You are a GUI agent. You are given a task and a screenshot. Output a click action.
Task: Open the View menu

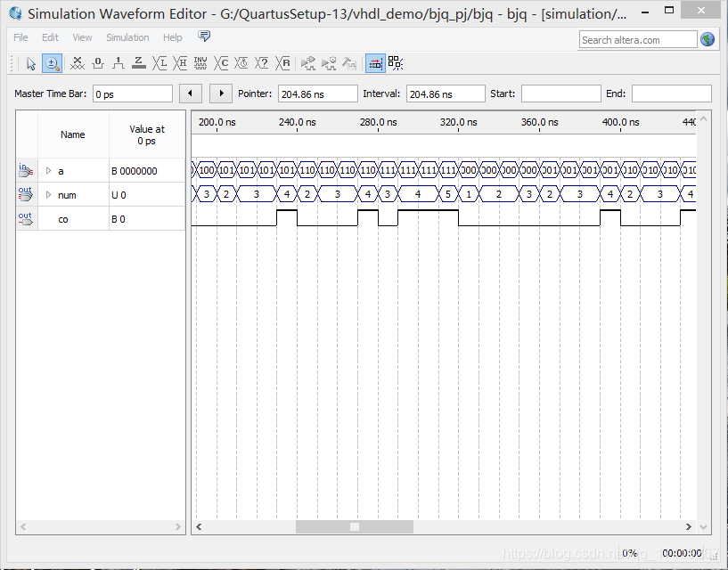pos(82,37)
